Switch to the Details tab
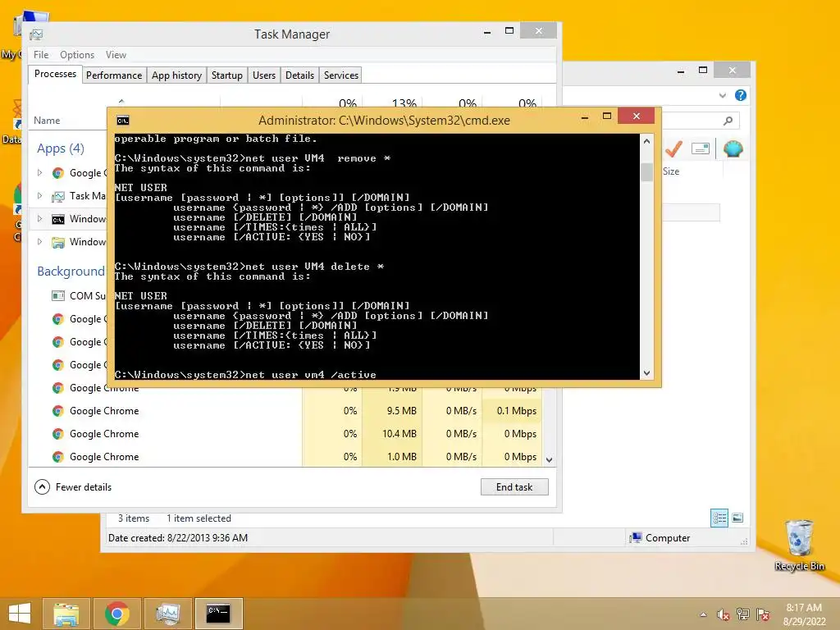 point(299,75)
